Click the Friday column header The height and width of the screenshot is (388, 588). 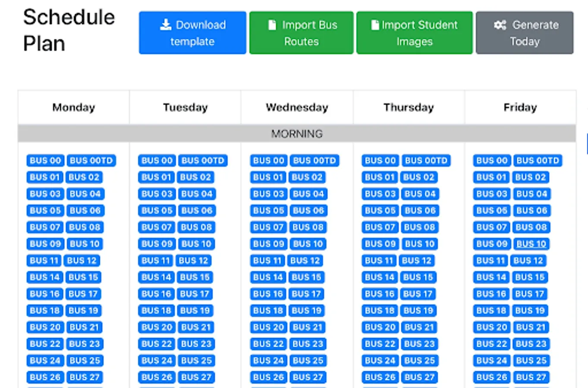(520, 107)
